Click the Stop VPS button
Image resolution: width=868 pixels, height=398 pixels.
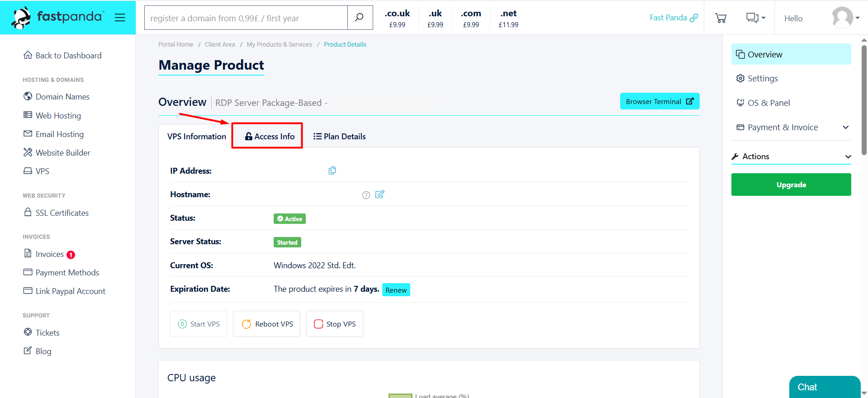tap(335, 324)
